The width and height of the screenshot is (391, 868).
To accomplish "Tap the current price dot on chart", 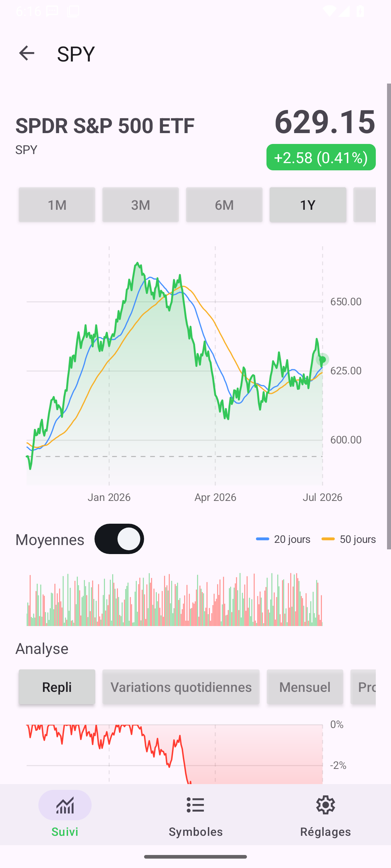I will pos(323,359).
